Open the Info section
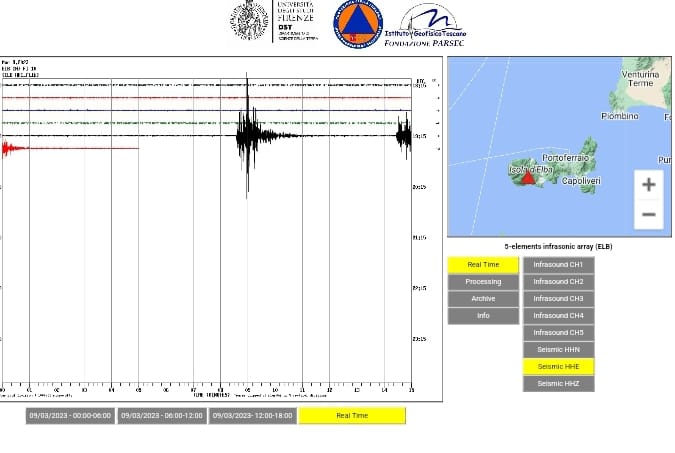 483,316
